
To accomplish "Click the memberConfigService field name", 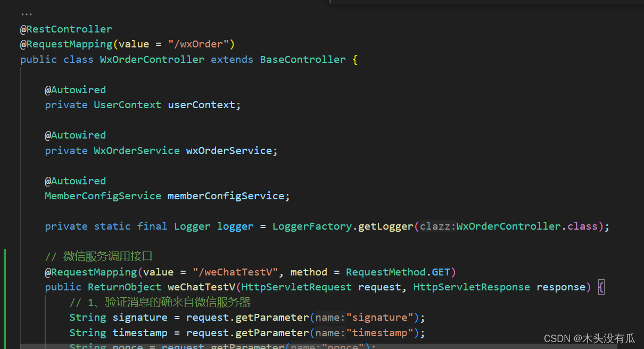I will tap(226, 196).
